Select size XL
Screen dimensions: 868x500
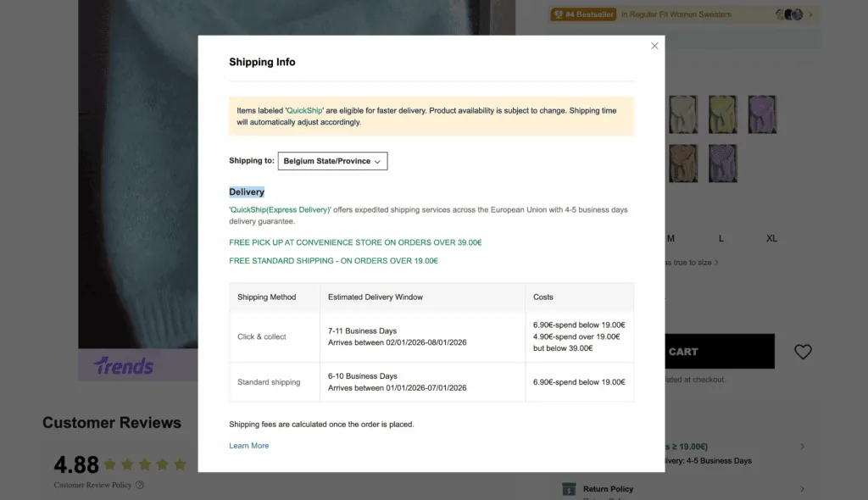click(x=771, y=238)
